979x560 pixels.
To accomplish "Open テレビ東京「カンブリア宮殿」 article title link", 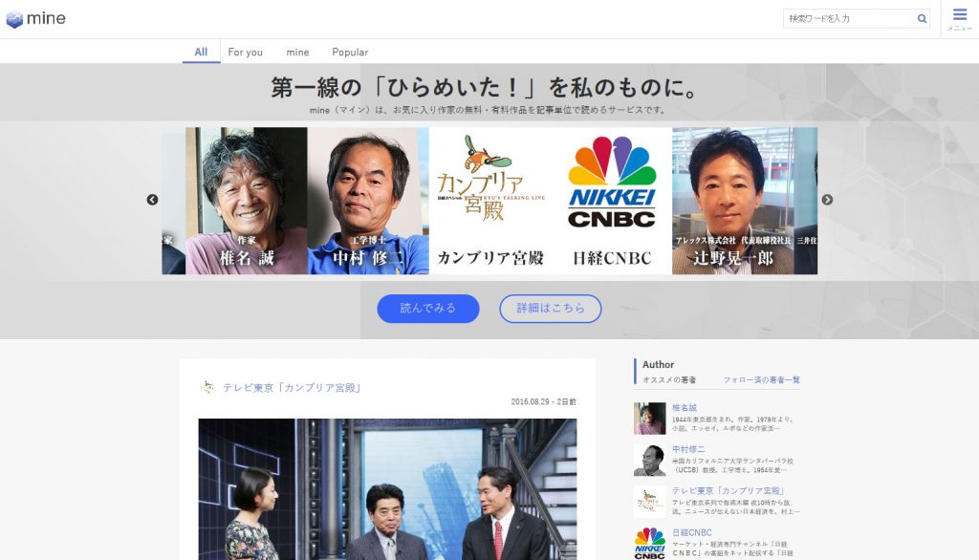I will pyautogui.click(x=293, y=388).
